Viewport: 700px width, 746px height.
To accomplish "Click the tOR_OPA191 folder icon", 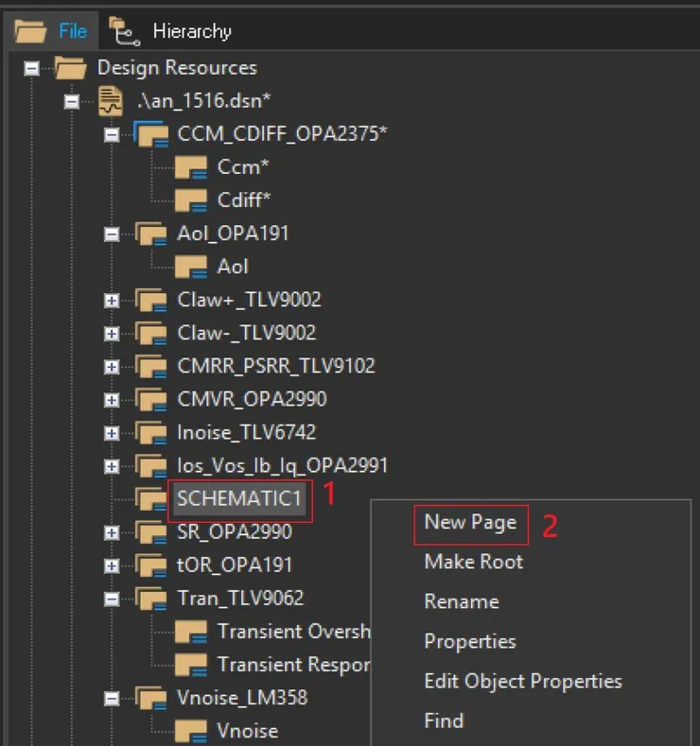I will pyautogui.click(x=151, y=565).
